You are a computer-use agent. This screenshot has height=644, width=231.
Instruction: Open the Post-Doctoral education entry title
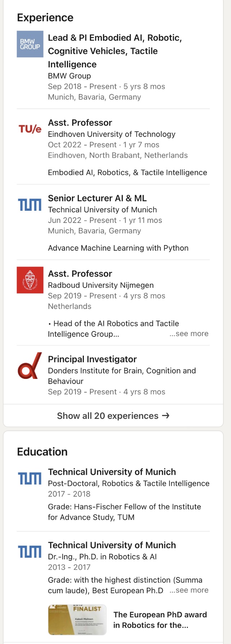112,472
